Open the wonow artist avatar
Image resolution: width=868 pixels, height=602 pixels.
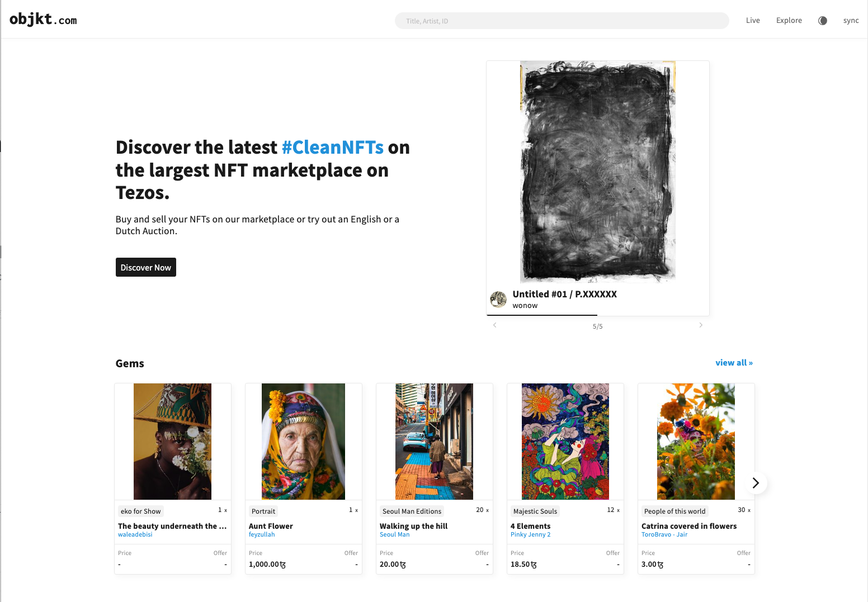pyautogui.click(x=498, y=300)
